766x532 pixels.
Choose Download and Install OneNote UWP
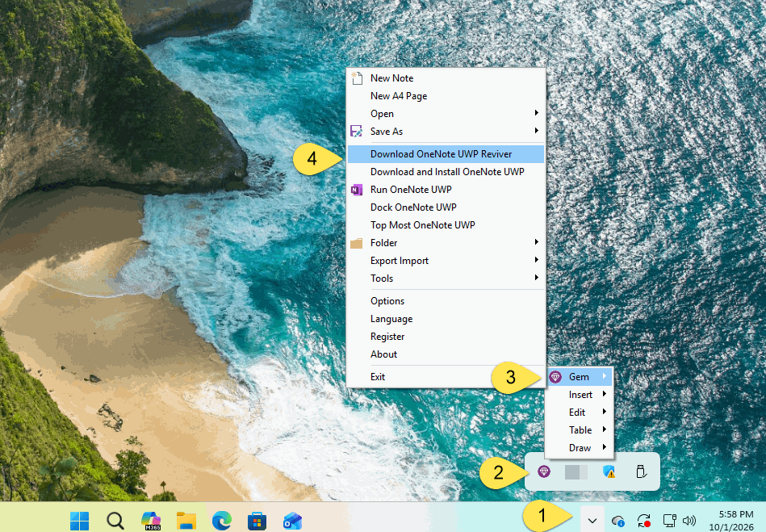[446, 172]
